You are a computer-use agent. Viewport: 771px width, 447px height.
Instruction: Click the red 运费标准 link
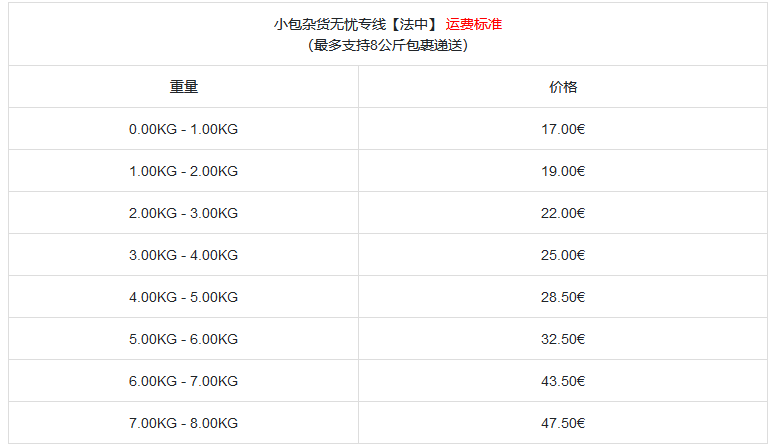coord(474,24)
